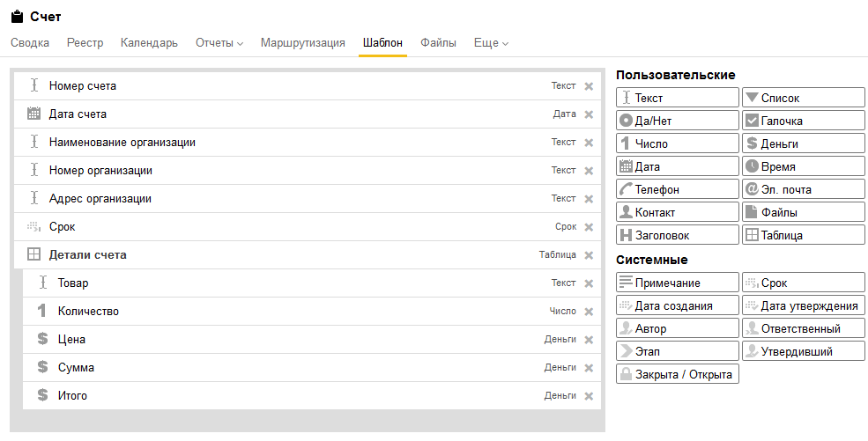Add the Автор system field
Image resolution: width=868 pixels, height=441 pixels.
[677, 328]
